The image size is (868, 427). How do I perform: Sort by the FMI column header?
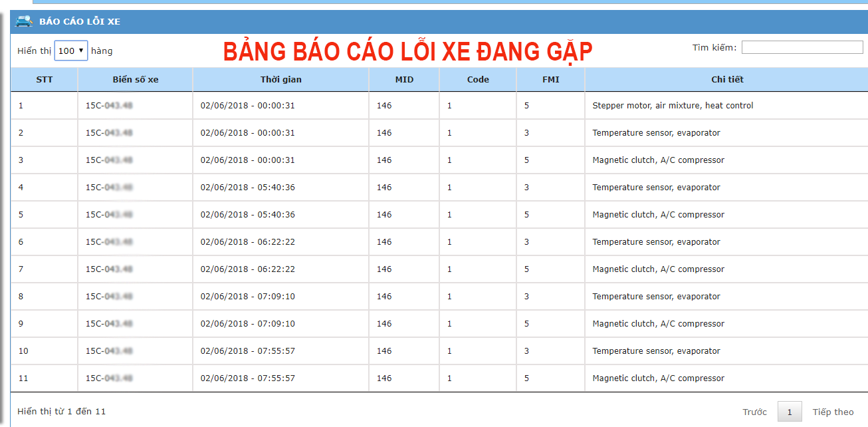pyautogui.click(x=551, y=79)
